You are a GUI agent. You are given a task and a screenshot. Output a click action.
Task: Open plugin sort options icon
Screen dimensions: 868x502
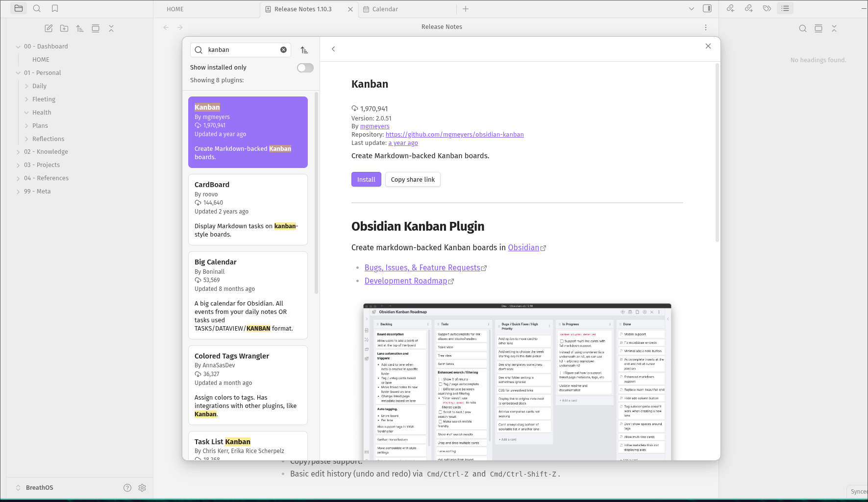(x=304, y=50)
